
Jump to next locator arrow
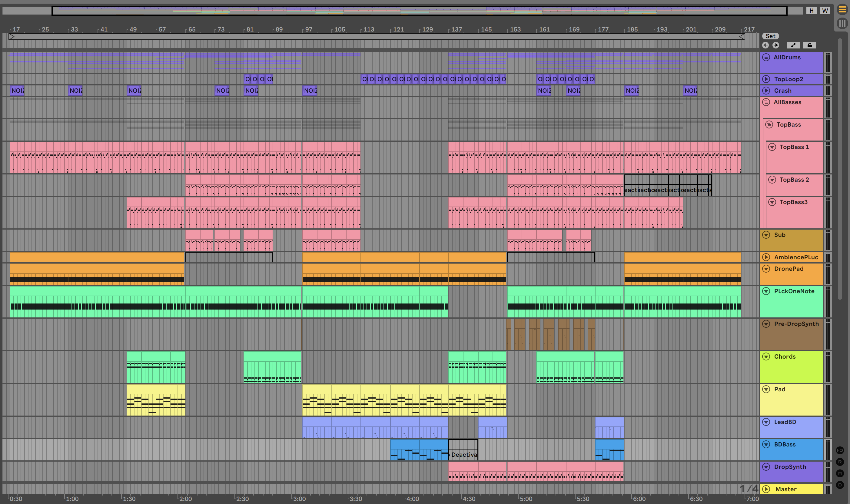click(x=775, y=45)
